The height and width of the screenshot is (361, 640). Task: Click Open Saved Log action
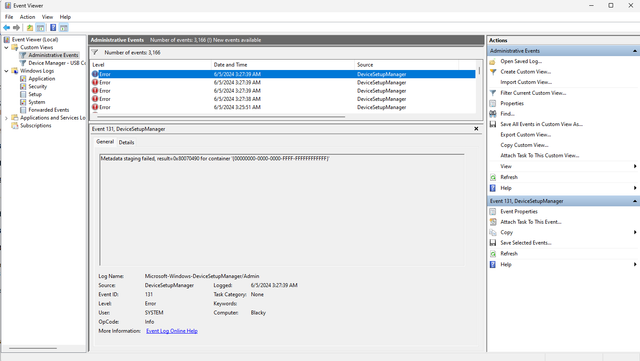tap(521, 61)
